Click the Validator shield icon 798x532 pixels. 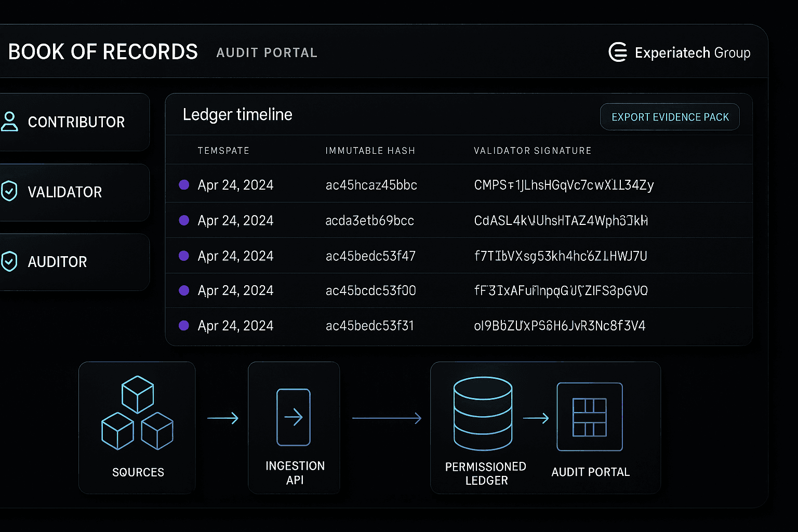[10, 192]
